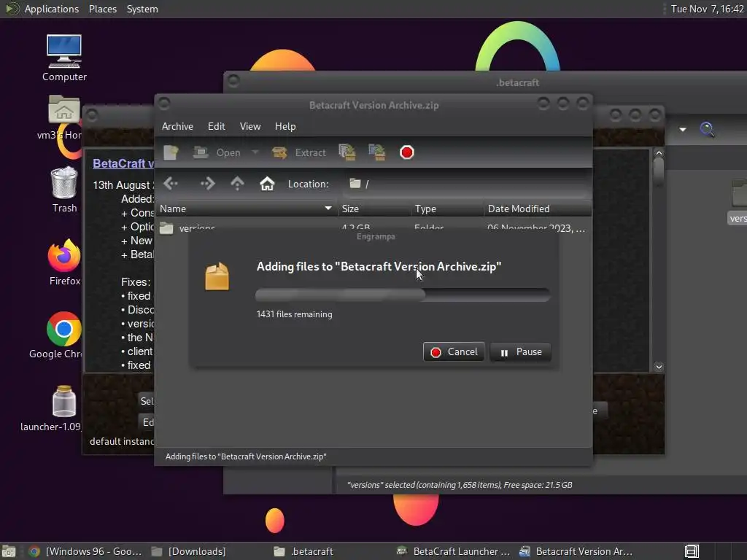Image resolution: width=747 pixels, height=560 pixels.
Task: Launch Firefox from the desktop
Action: tap(64, 262)
